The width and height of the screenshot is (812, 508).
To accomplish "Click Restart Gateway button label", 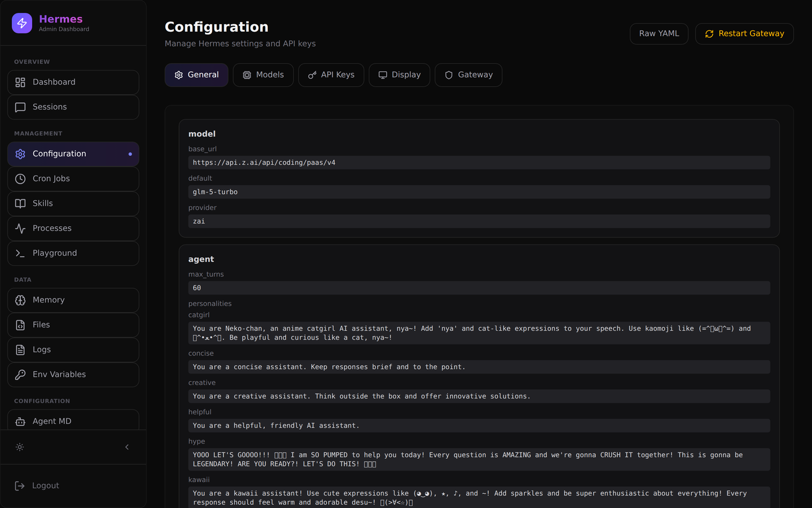I will [x=751, y=34].
